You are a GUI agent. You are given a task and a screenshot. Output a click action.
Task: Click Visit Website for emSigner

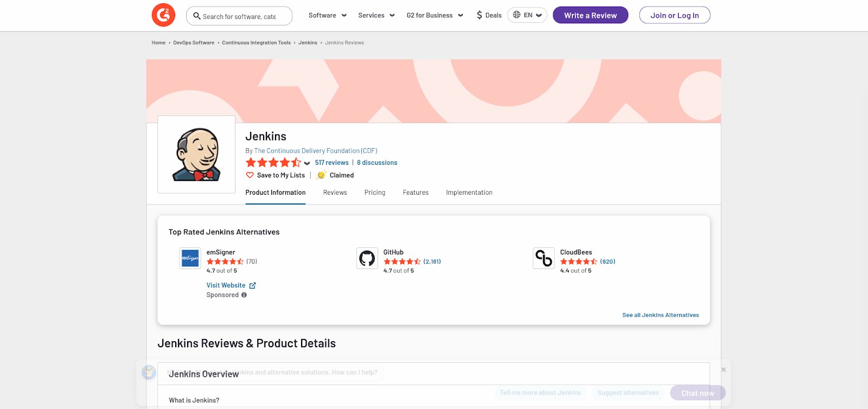(x=226, y=285)
